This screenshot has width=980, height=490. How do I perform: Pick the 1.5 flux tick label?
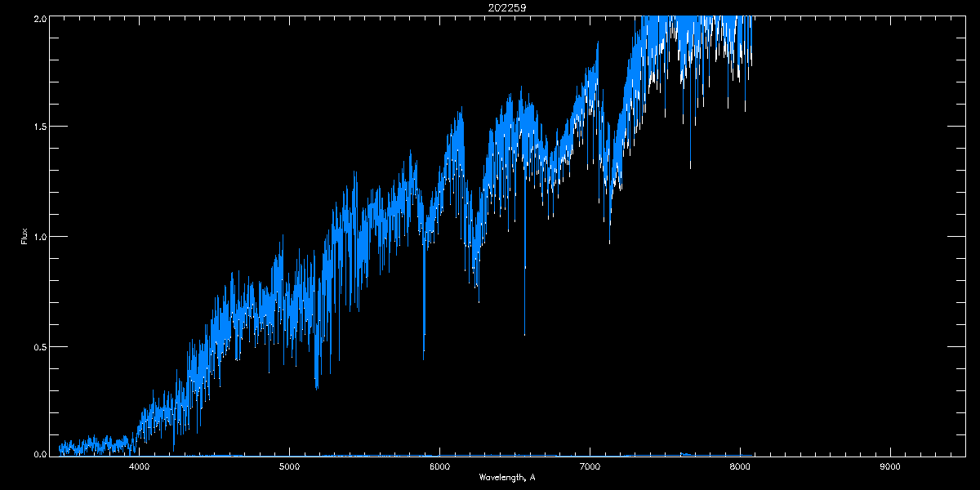coord(38,127)
